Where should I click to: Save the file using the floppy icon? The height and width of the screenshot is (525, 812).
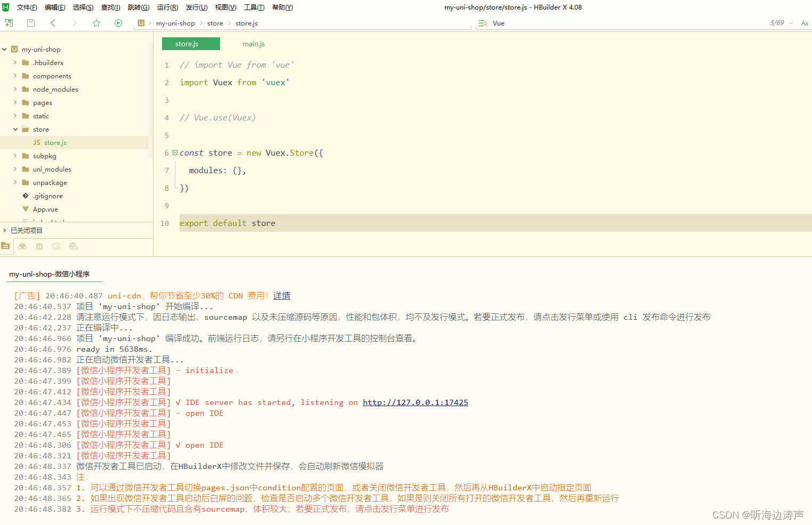coord(31,23)
